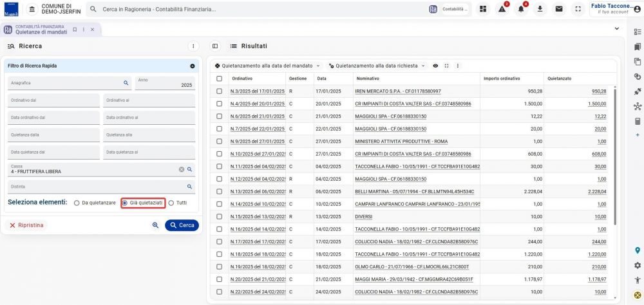
Task: Open IREN MERCATO S.P.A. nominativo link
Action: (397, 91)
